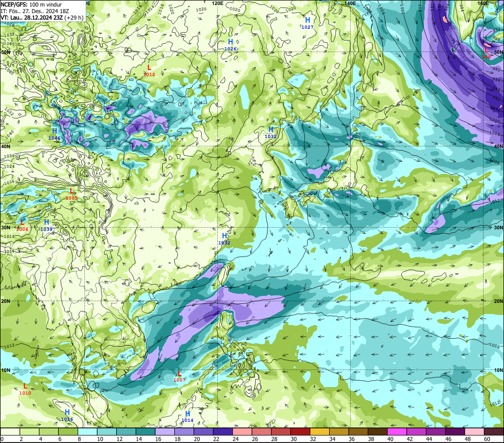Screen dimensions: 504x443
Task: Click the NCEP/GFS 100 m vindur title
Action: pyautogui.click(x=31, y=5)
